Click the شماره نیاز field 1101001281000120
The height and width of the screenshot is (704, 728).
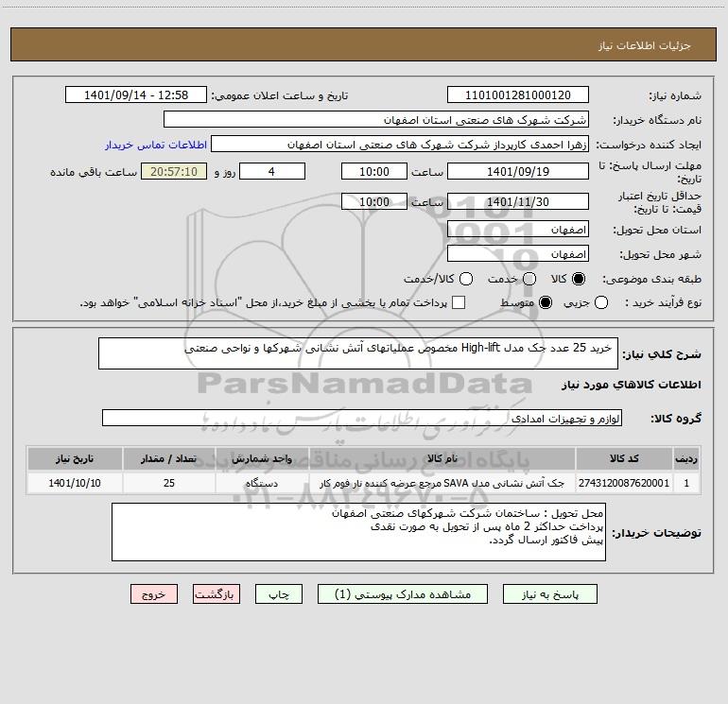pyautogui.click(x=518, y=94)
